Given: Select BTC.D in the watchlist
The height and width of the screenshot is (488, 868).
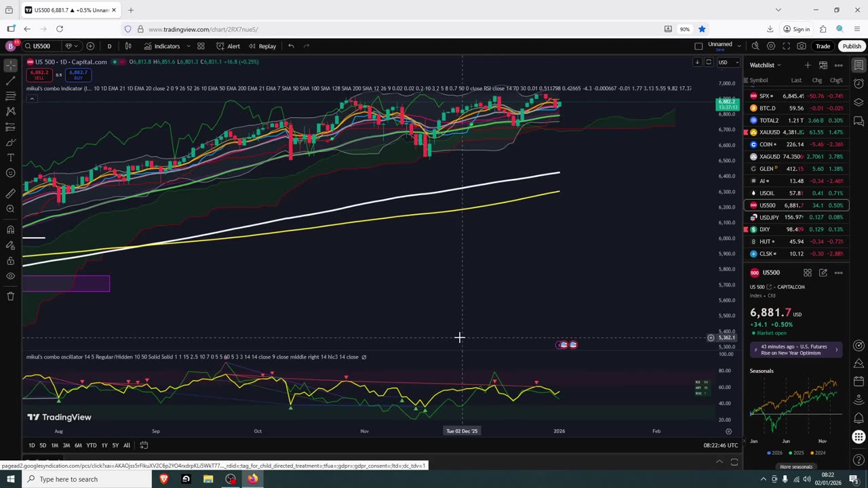Looking at the screenshot, I should point(796,108).
